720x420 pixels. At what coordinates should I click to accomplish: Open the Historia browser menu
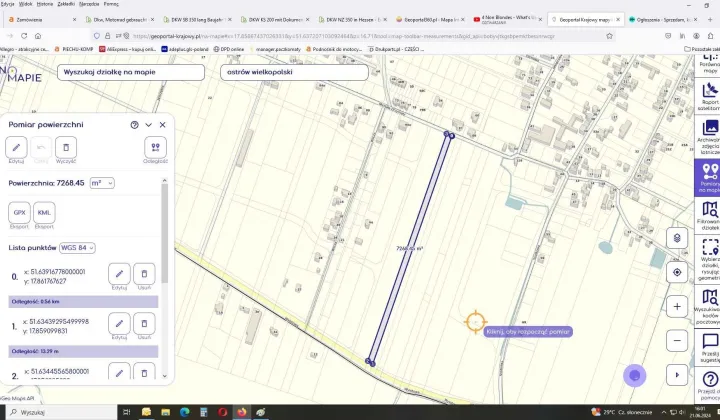click(45, 4)
